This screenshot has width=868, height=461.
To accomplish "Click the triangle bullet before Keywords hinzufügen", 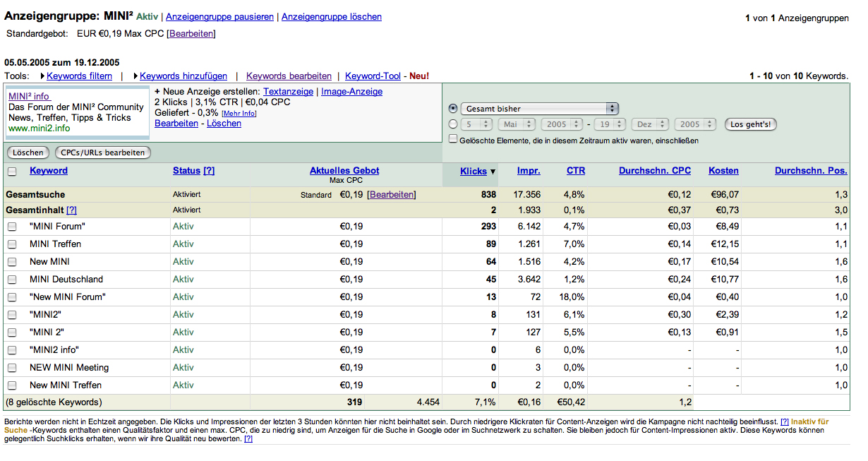I will tap(135, 76).
